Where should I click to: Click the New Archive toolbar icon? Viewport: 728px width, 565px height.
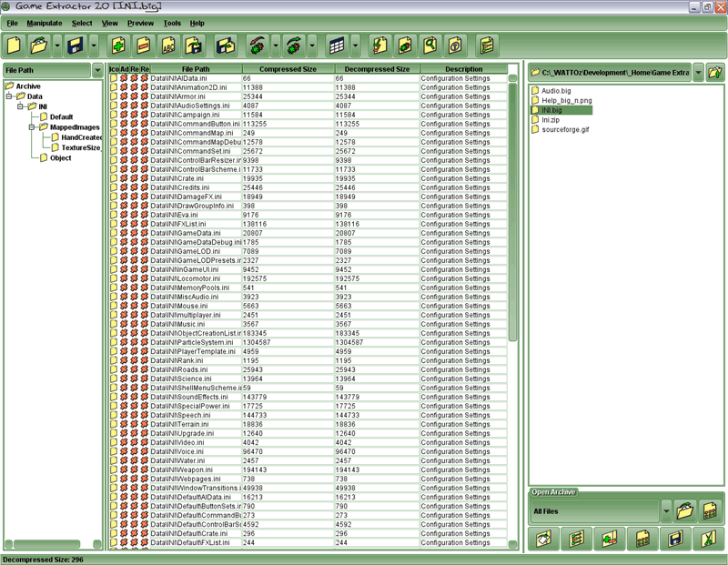(x=15, y=45)
